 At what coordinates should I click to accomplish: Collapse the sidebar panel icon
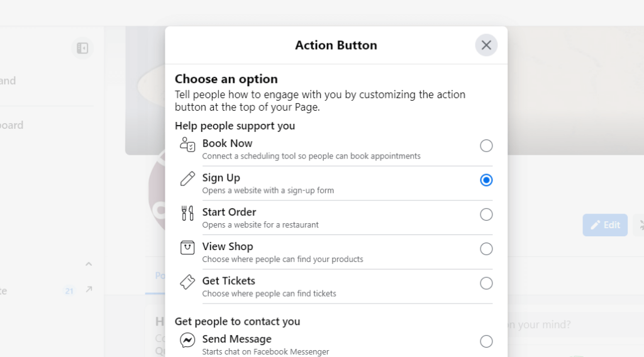82,48
